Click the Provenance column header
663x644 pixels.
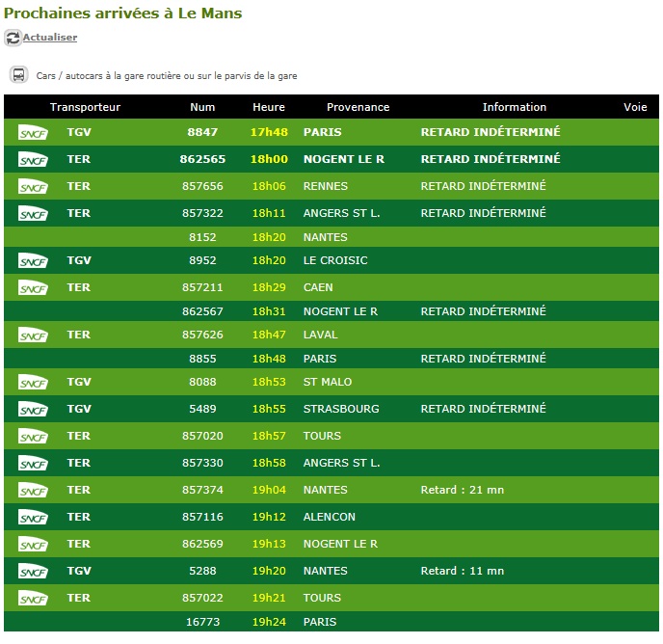pos(358,107)
